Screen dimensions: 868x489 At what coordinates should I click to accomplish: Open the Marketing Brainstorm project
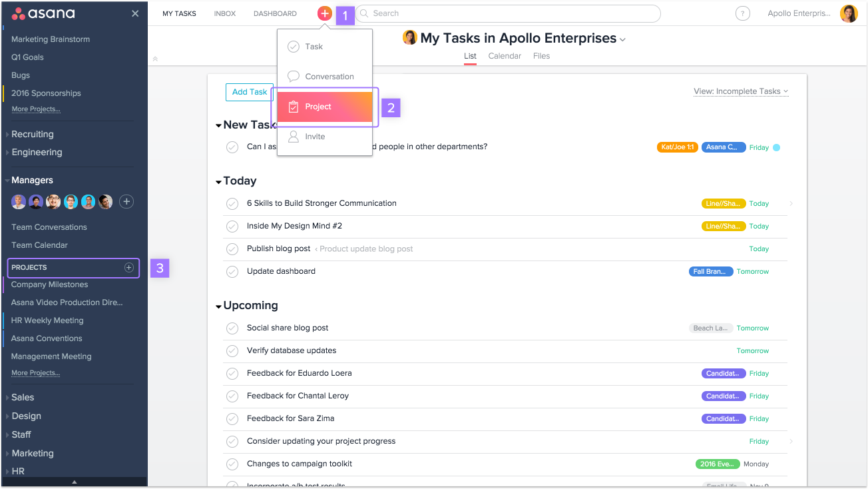tap(51, 39)
